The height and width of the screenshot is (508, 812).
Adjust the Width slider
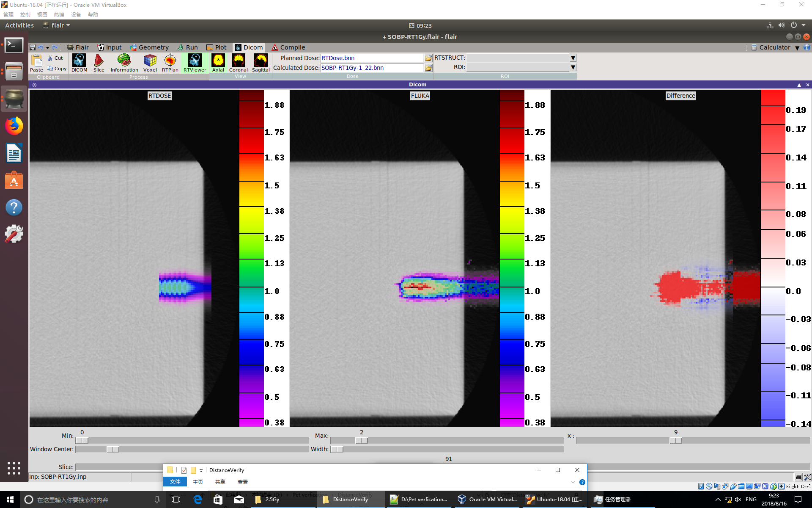(337, 449)
